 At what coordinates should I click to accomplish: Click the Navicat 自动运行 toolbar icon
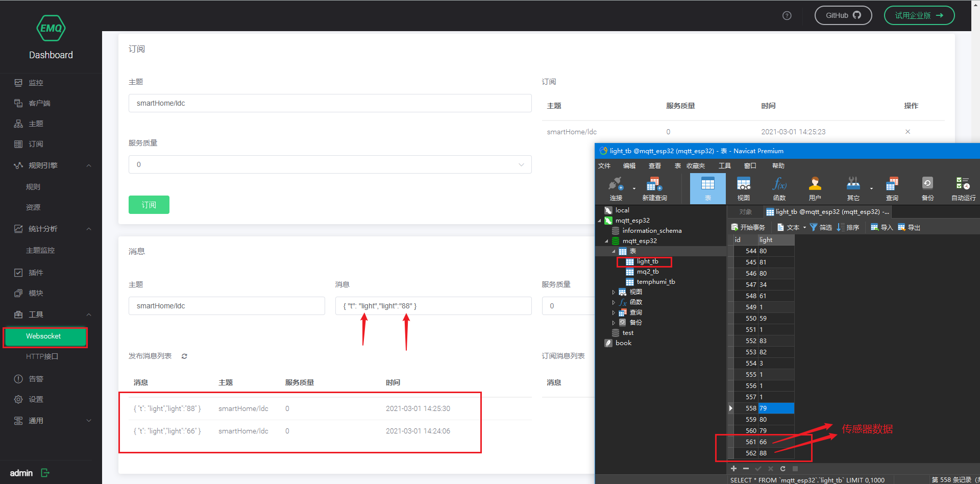(963, 188)
